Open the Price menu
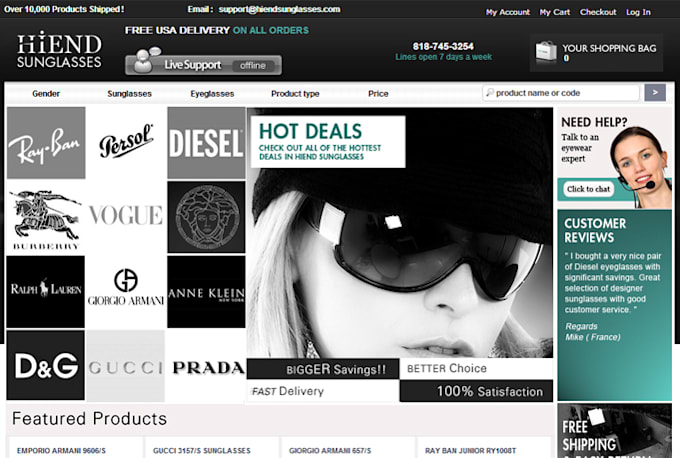 (378, 94)
